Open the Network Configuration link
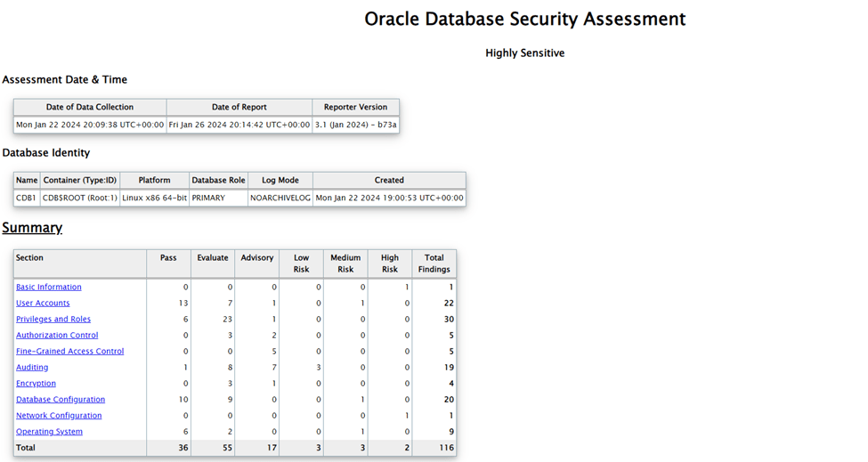The height and width of the screenshot is (462, 868). [59, 415]
